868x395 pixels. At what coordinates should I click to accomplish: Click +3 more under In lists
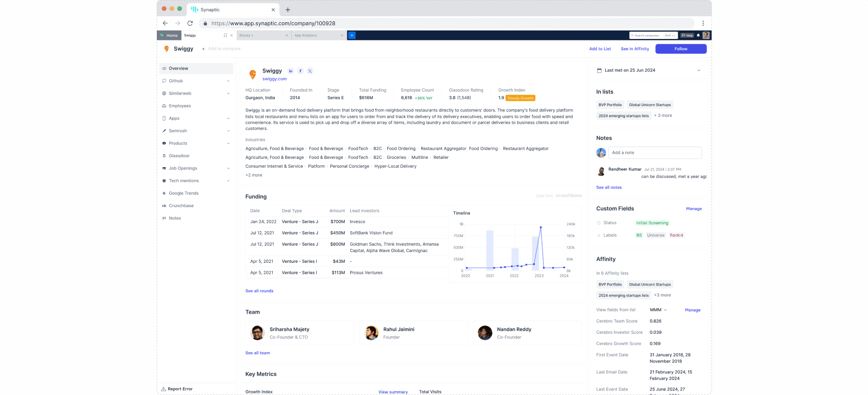click(663, 115)
